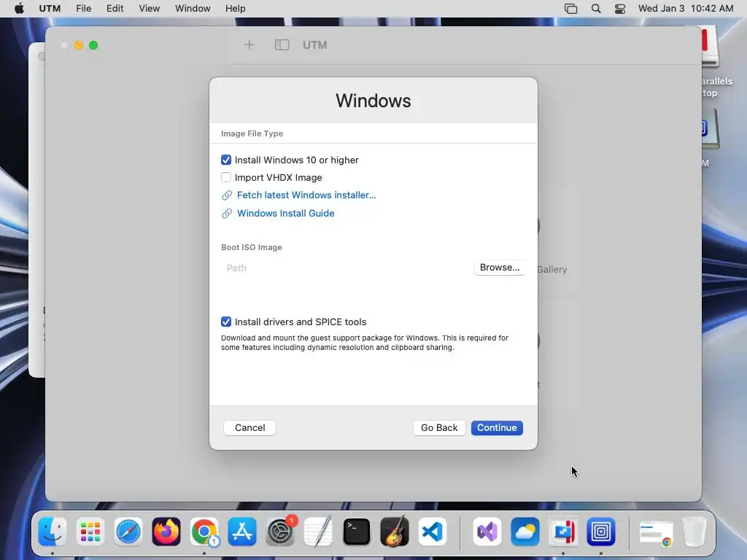The image size is (747, 560).
Task: Launch GarageBand from the Dock
Action: pos(395,532)
